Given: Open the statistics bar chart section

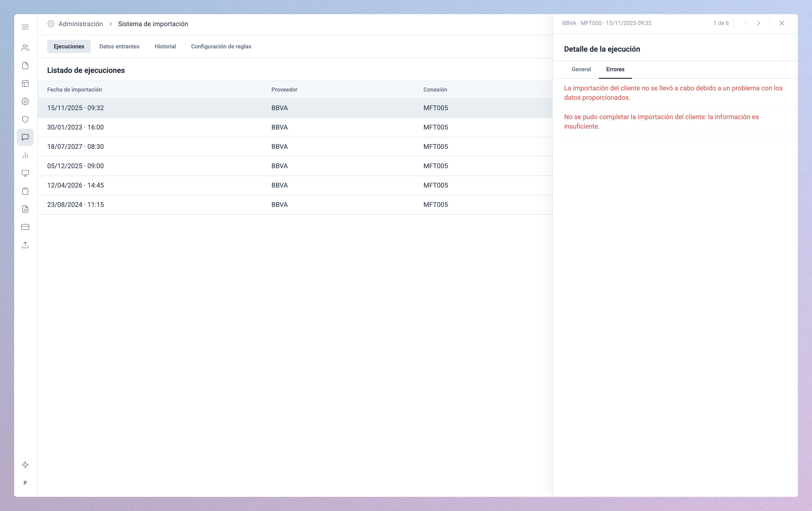Looking at the screenshot, I should [x=25, y=155].
